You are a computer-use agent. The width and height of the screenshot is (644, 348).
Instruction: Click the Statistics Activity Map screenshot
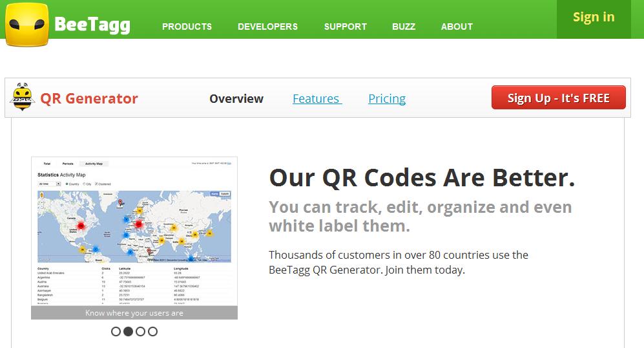coord(134,231)
